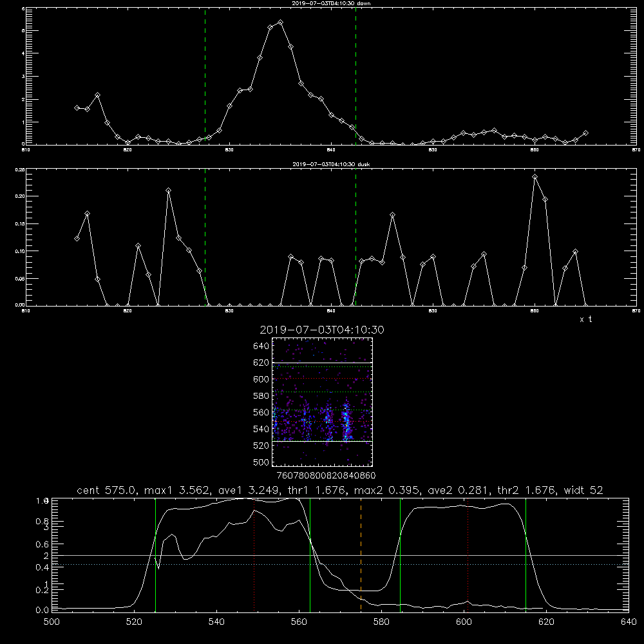
Task: Click the heat map x-axis tick labels row
Action: pyautogui.click(x=326, y=476)
